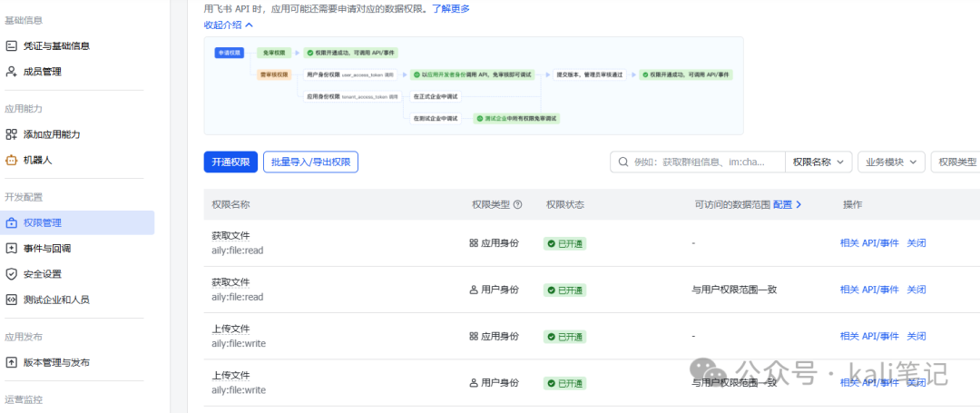Click 关闭 for 上传文件 应用身份 row
This screenshot has height=413, width=980.
click(916, 336)
